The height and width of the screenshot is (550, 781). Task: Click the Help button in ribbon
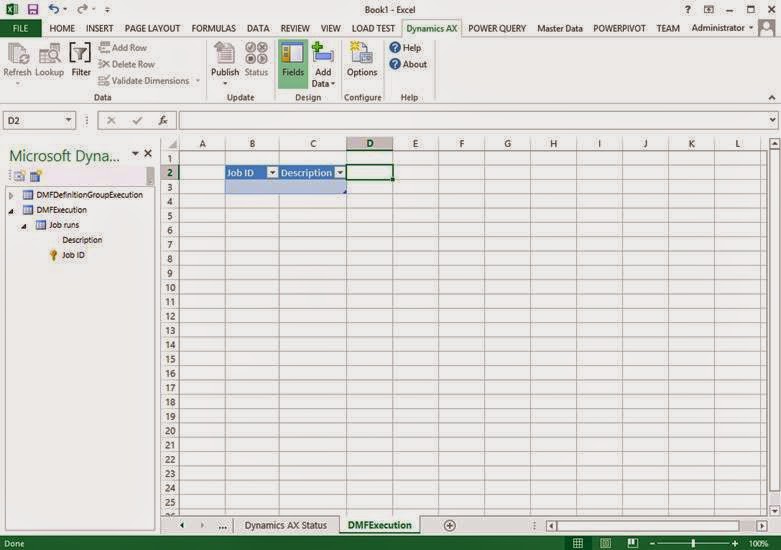pos(405,48)
